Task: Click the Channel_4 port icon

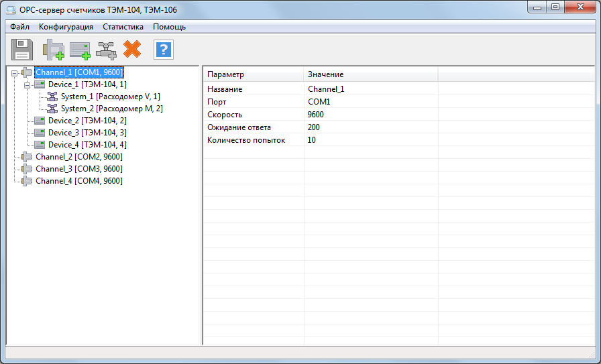Action: (27, 181)
